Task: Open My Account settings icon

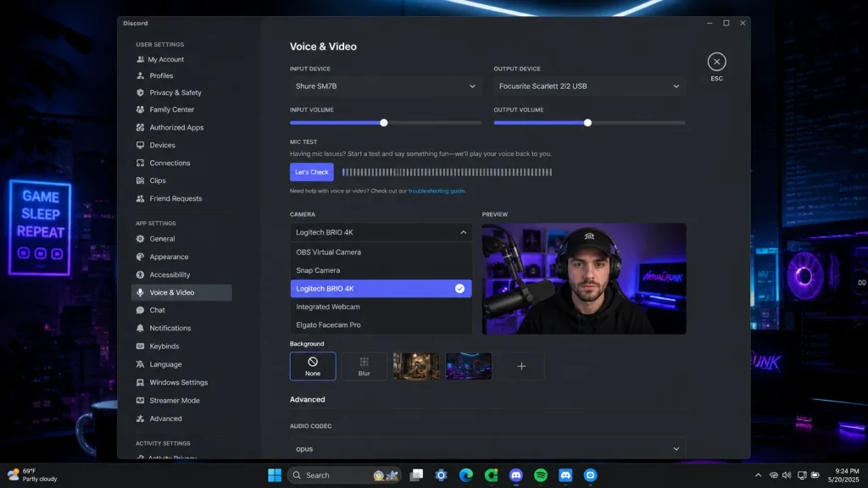Action: tap(140, 59)
